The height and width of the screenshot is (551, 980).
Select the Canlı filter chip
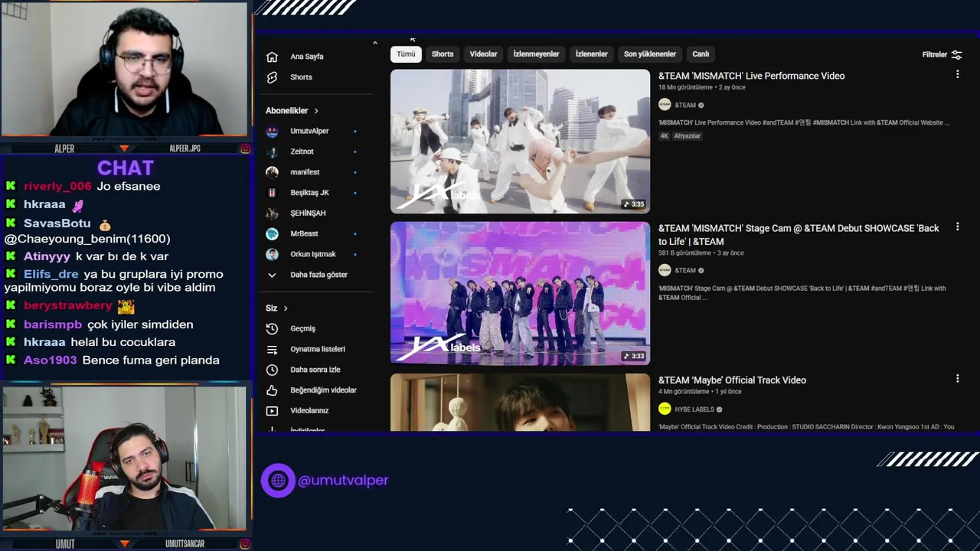click(x=701, y=54)
